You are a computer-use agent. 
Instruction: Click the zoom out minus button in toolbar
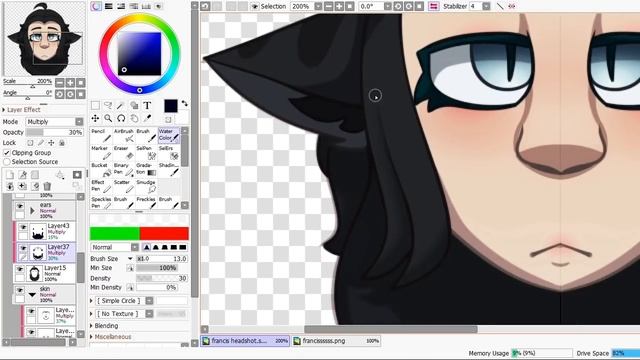[x=329, y=6]
